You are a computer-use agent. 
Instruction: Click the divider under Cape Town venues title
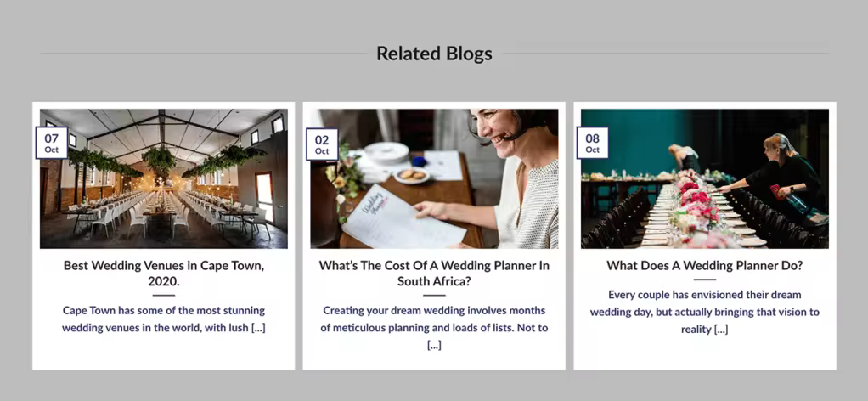[164, 295]
